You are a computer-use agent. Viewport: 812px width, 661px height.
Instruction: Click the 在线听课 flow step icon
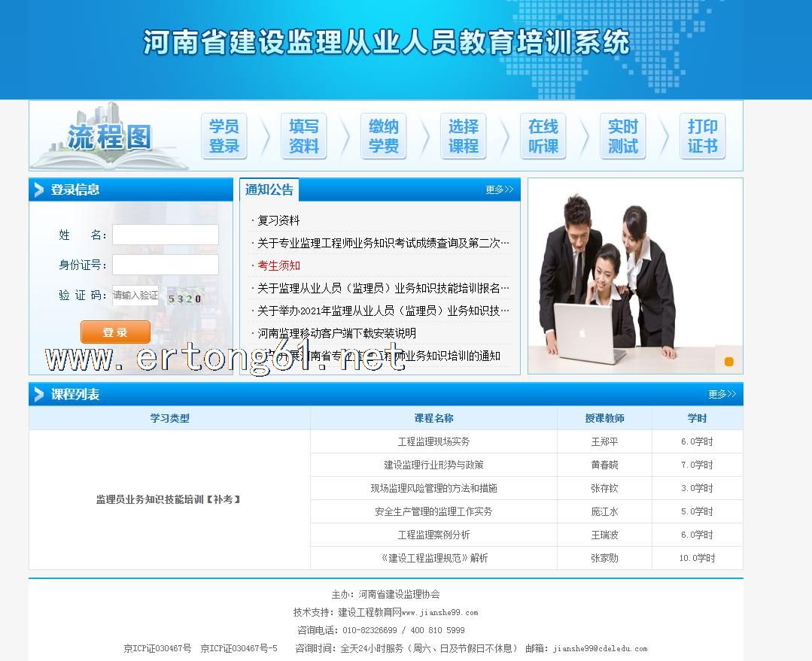click(x=543, y=136)
